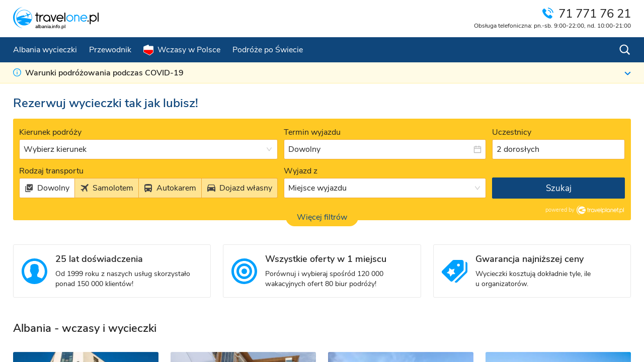Click Warunki podróżowania podczas COVID-19 text

click(104, 73)
